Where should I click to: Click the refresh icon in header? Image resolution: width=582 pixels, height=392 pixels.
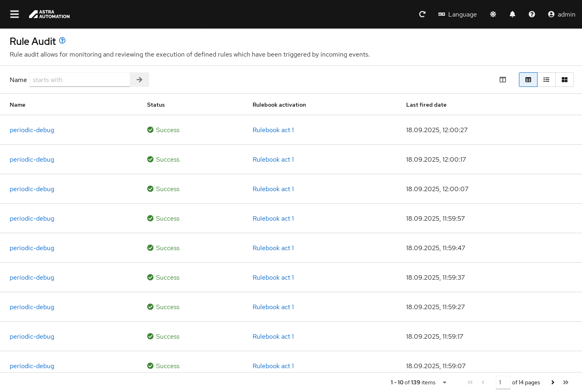pyautogui.click(x=422, y=14)
